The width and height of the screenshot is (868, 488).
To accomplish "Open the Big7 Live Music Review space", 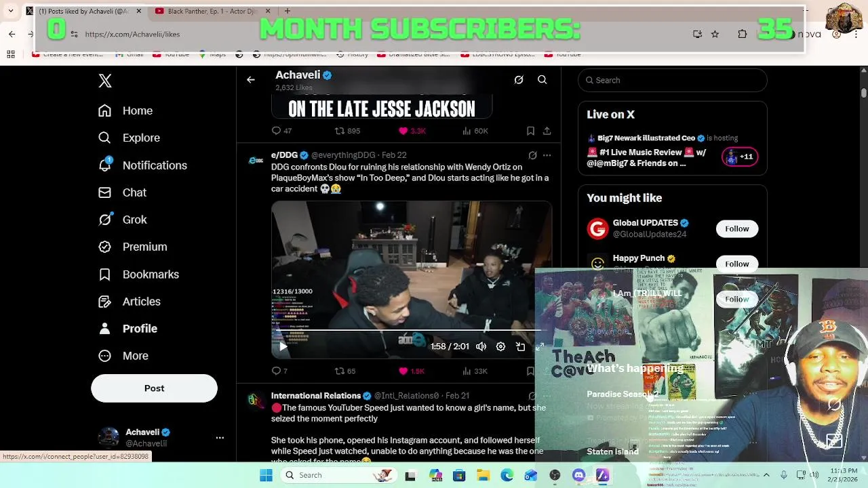I will click(x=646, y=157).
